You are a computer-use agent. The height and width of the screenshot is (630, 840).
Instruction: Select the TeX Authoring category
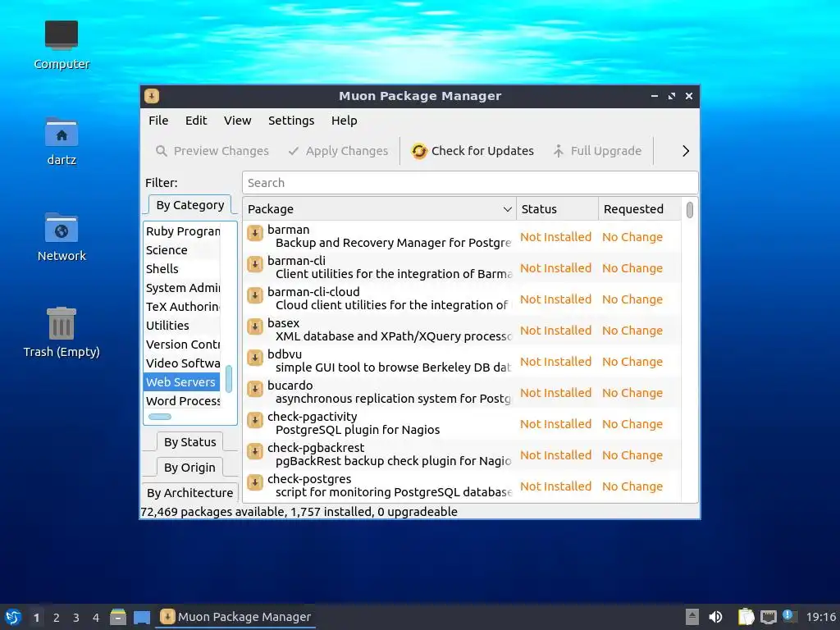pos(183,307)
